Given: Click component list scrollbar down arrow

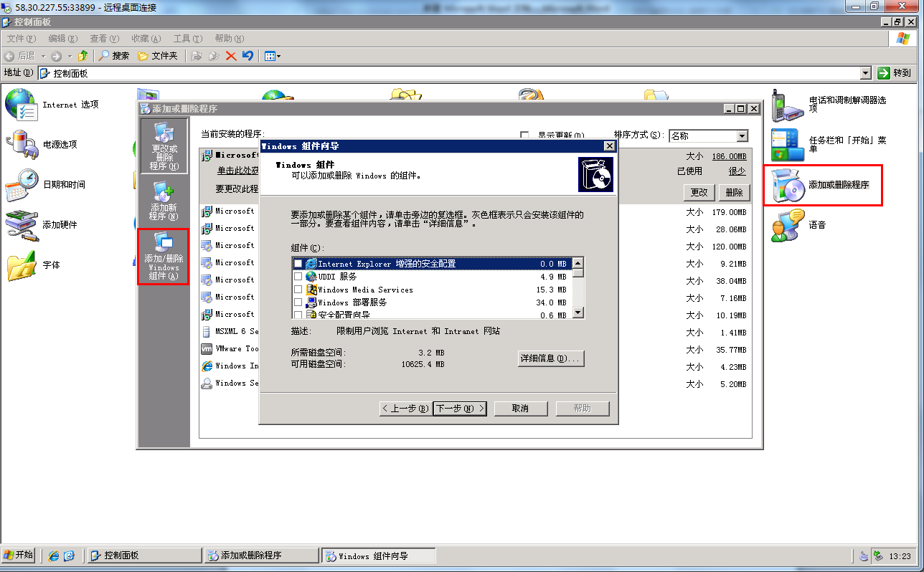Looking at the screenshot, I should [x=578, y=313].
